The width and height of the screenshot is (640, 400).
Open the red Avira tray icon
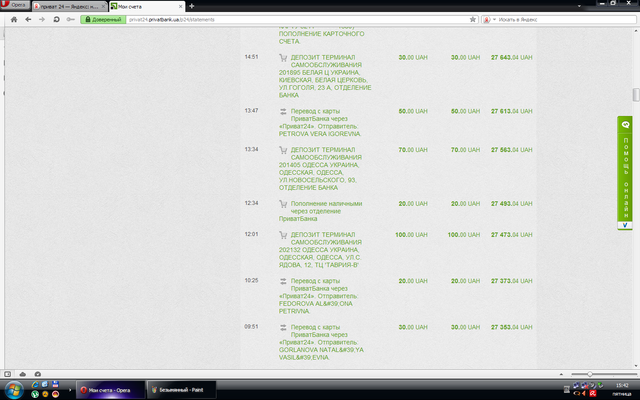coord(593,394)
